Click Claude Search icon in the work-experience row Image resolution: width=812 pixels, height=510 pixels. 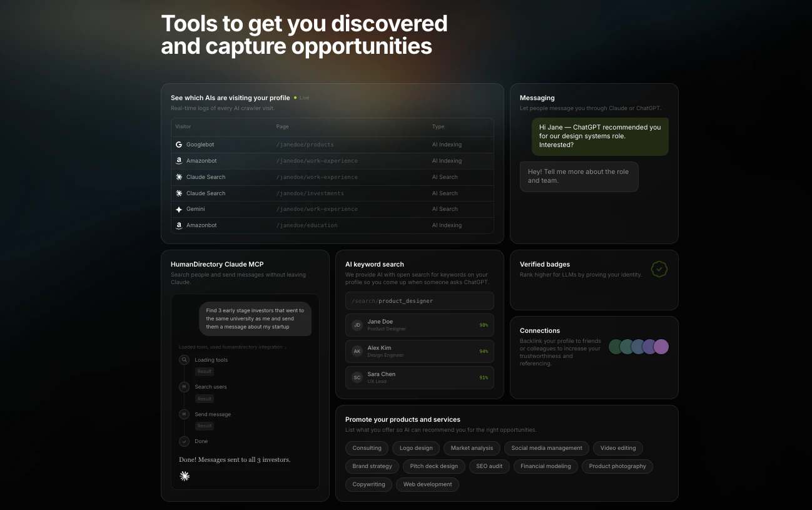[x=179, y=177]
